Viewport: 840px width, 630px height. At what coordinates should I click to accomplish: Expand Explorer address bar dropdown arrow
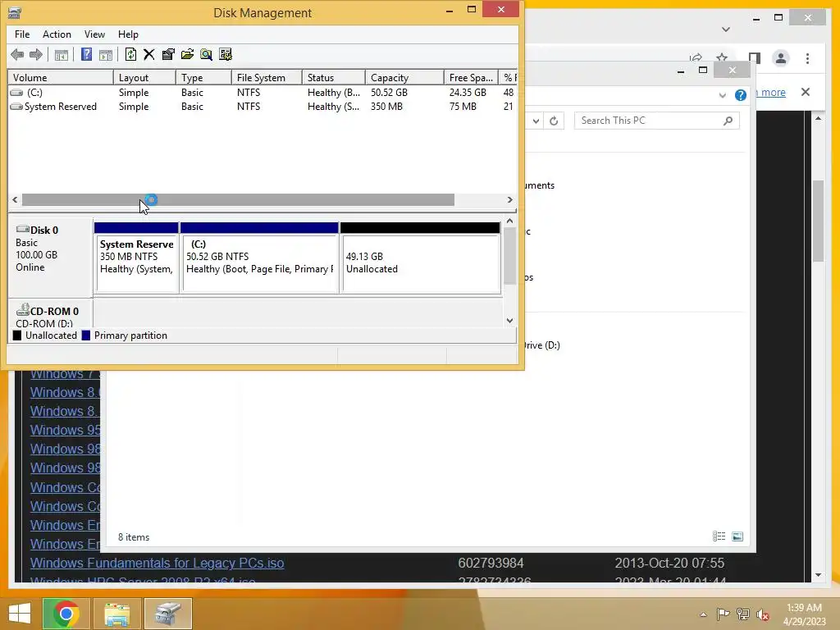[536, 121]
